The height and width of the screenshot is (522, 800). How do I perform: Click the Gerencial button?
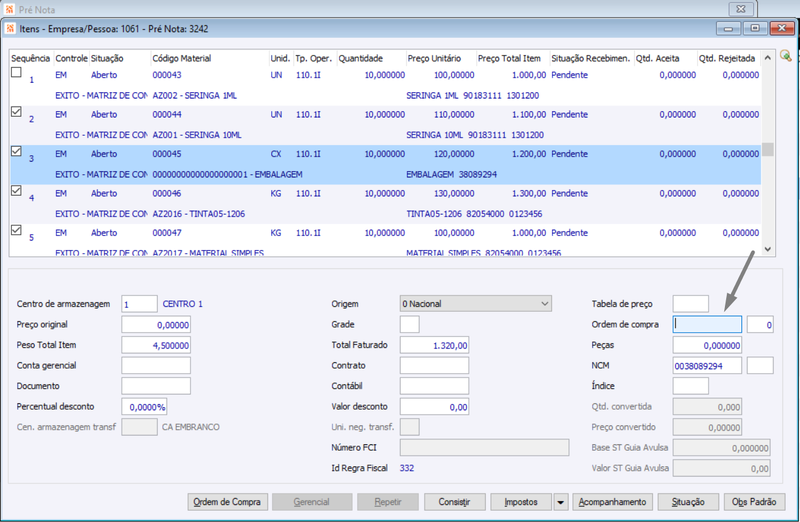(x=311, y=502)
